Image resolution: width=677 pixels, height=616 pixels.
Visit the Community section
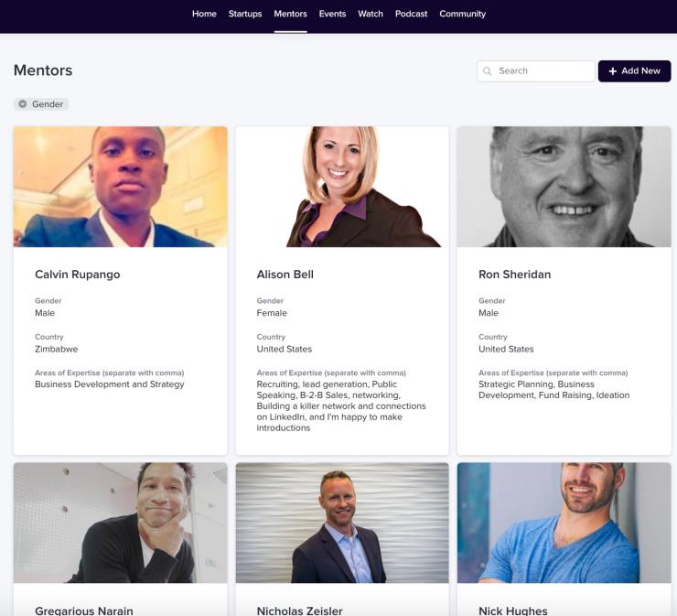coord(462,14)
